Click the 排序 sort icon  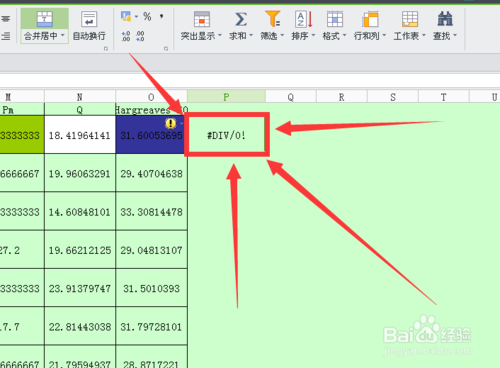pos(304,19)
